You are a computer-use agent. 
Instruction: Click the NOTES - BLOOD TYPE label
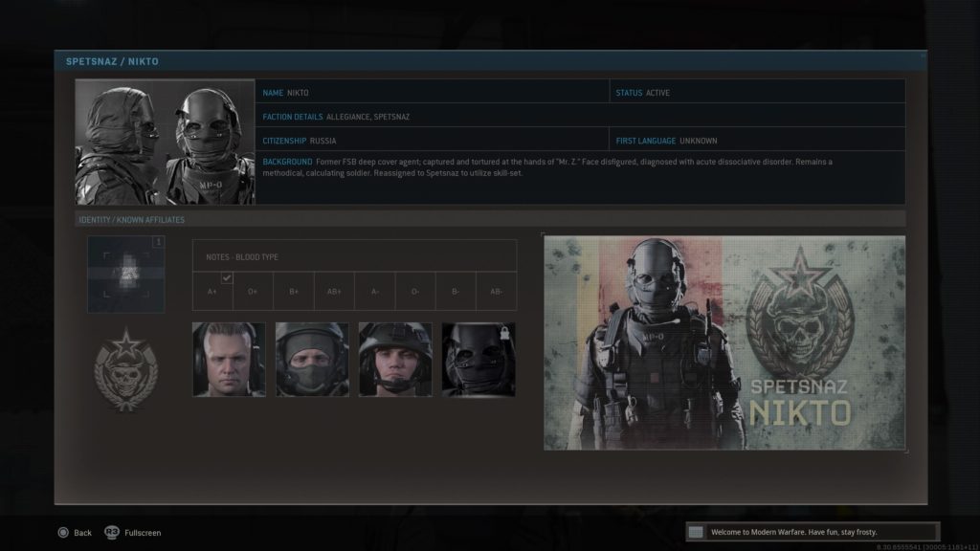pyautogui.click(x=242, y=256)
